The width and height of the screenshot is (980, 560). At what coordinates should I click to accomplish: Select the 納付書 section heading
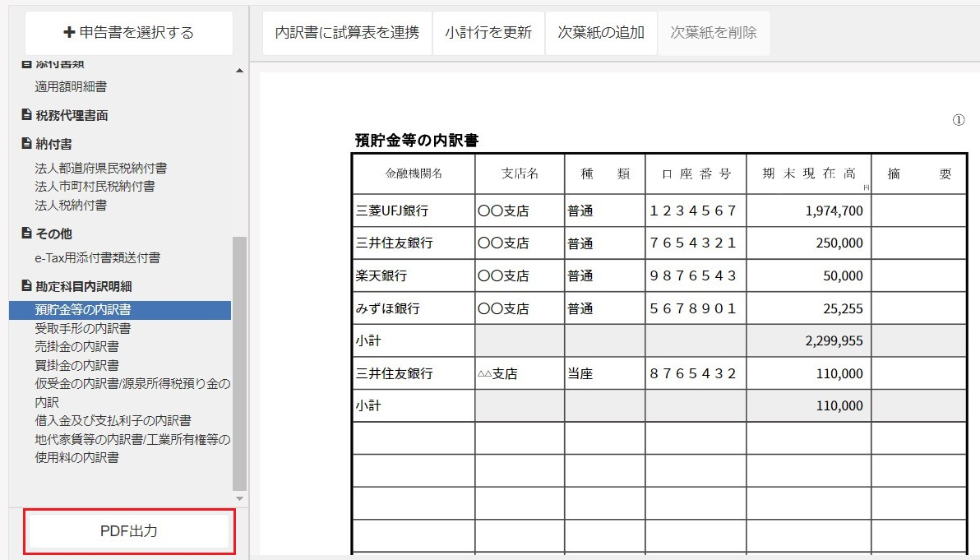click(x=53, y=145)
